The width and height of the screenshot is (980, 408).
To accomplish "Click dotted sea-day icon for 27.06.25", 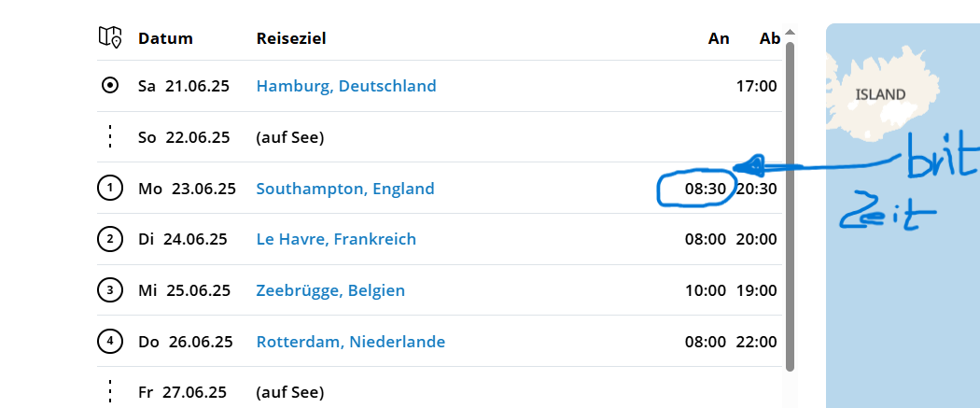I will point(110,391).
